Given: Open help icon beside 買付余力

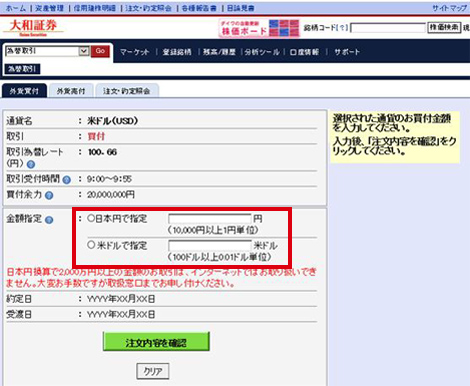Looking at the screenshot, I should tap(49, 195).
